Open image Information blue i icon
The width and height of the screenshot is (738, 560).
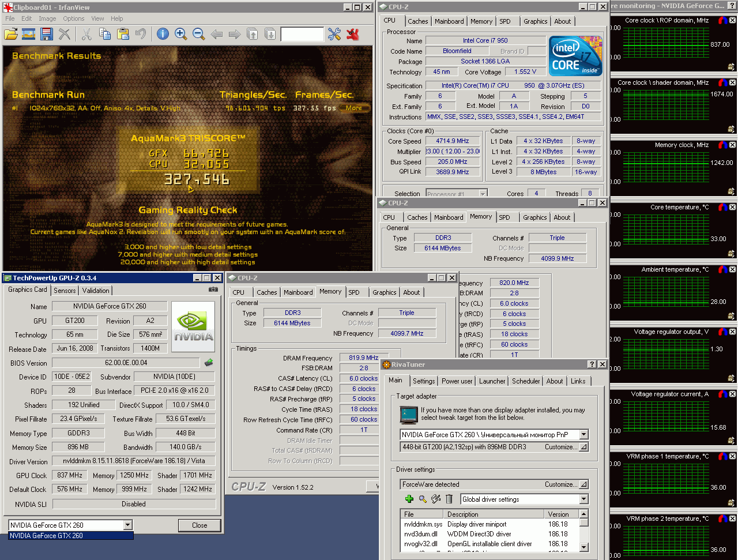tap(163, 34)
